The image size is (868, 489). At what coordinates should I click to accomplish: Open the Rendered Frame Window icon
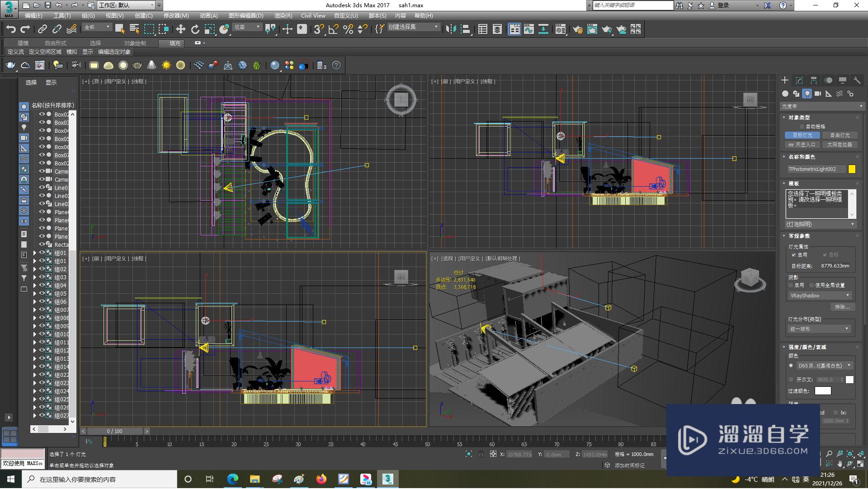click(592, 29)
